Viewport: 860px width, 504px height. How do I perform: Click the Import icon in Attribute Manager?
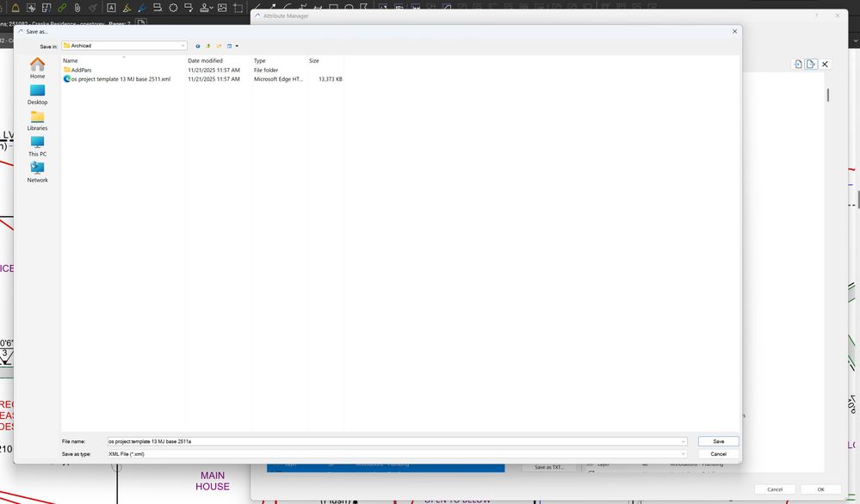click(x=798, y=65)
